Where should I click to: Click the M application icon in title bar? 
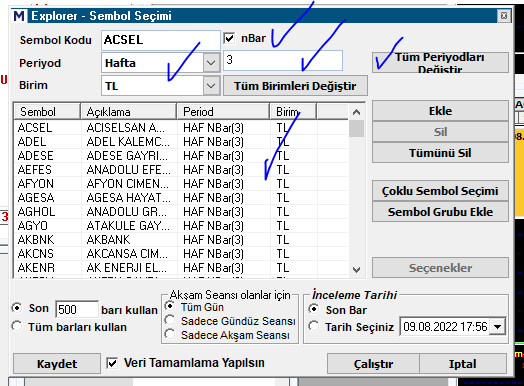[x=19, y=16]
